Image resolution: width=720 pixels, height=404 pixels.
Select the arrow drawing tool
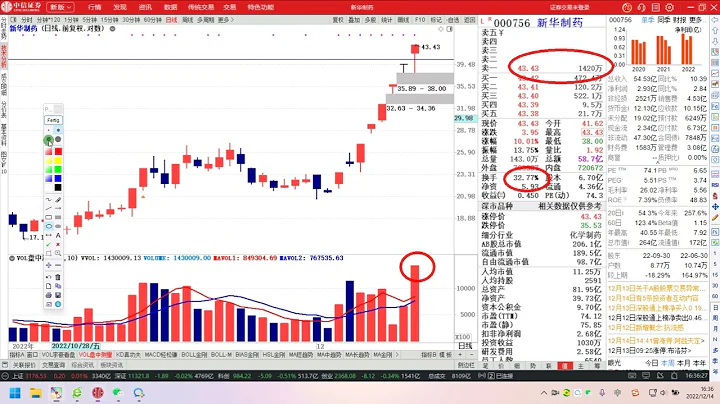(58, 208)
